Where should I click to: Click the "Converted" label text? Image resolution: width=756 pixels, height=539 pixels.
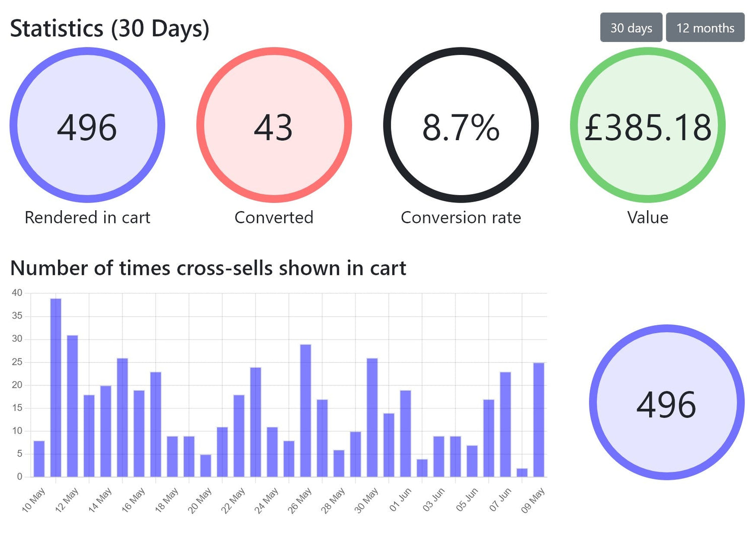coord(274,217)
